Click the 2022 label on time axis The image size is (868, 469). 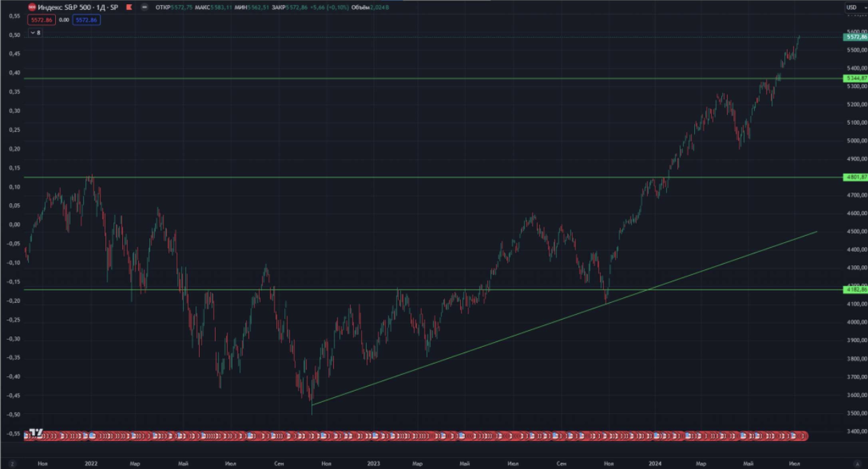[x=91, y=463]
